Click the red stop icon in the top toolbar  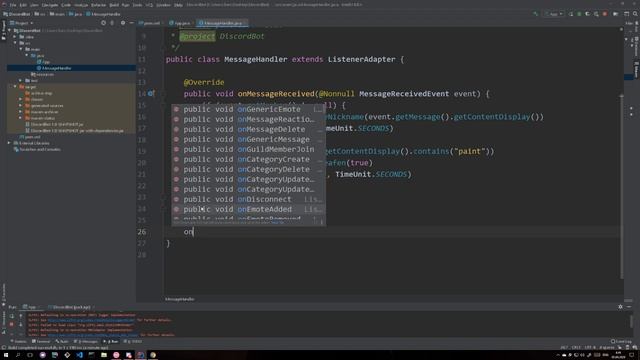point(604,14)
